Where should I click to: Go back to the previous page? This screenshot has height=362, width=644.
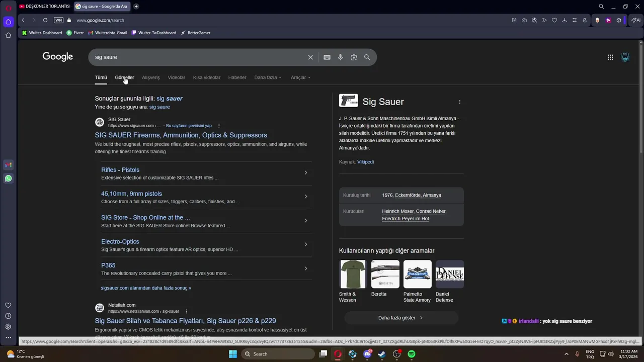pyautogui.click(x=23, y=20)
